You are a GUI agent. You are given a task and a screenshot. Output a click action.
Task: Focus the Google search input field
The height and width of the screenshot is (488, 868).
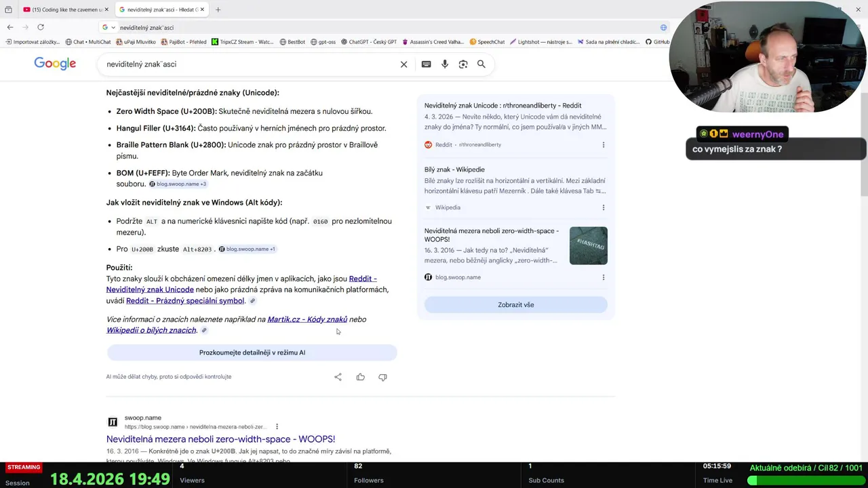click(251, 64)
